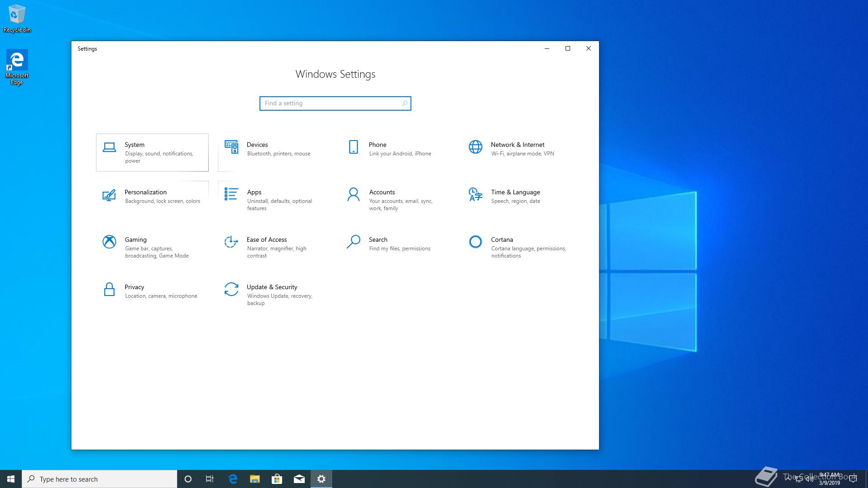Click 'Location, camera, microphone' description

point(161,296)
